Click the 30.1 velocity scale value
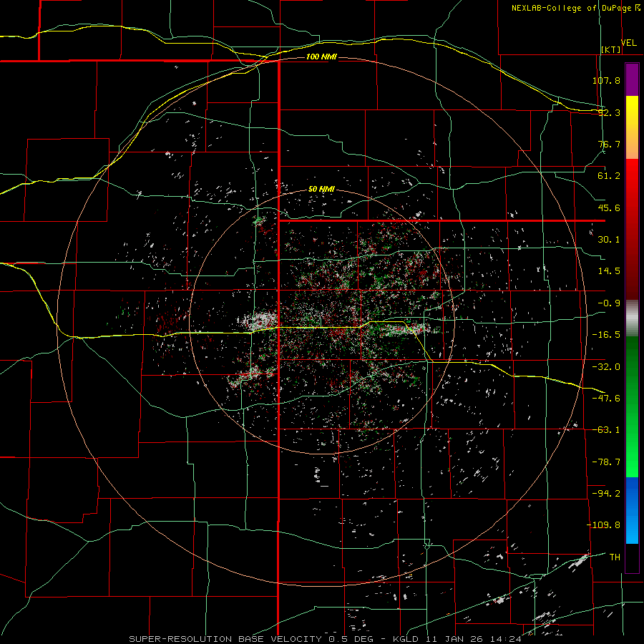The width and height of the screenshot is (644, 644). tap(609, 240)
